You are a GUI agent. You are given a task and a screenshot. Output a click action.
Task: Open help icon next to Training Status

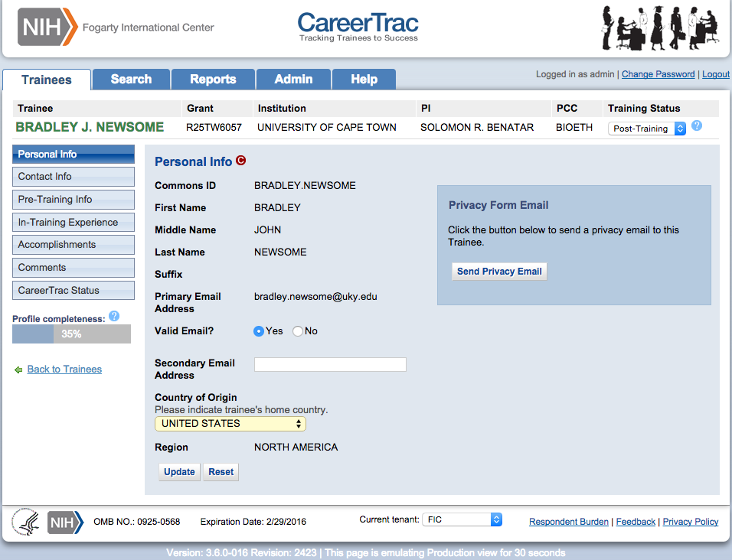pyautogui.click(x=697, y=125)
